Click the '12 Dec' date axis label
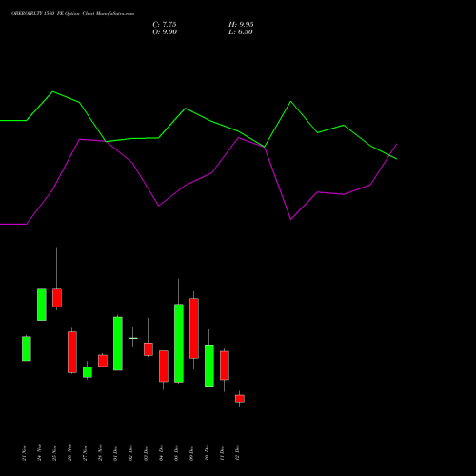Screen dimensions: 476x476 point(237,453)
